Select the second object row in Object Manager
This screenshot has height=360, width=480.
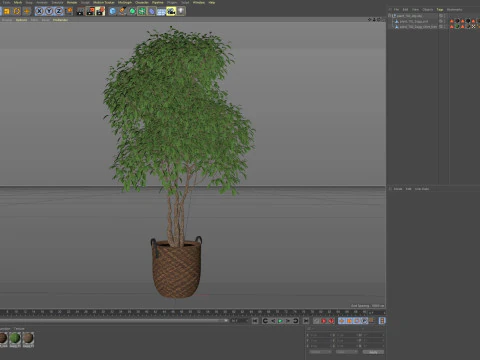point(414,21)
